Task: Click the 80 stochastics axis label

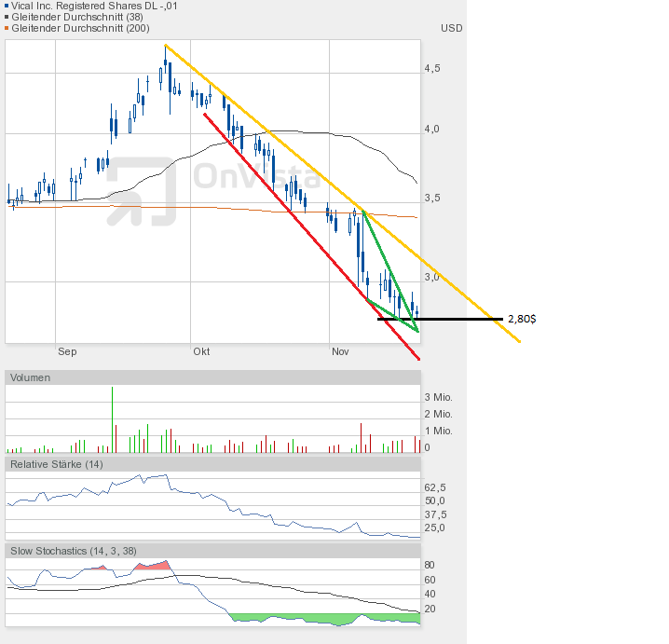Action: (x=430, y=565)
